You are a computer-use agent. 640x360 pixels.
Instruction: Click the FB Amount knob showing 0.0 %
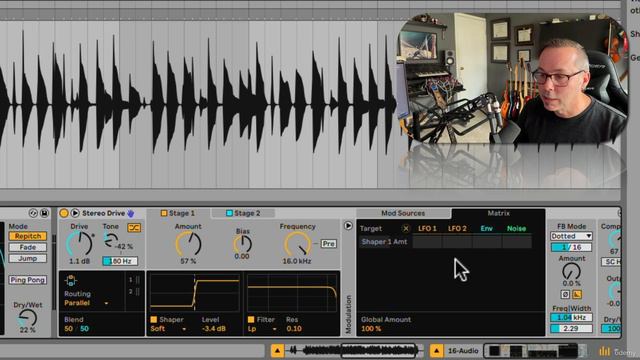571,271
